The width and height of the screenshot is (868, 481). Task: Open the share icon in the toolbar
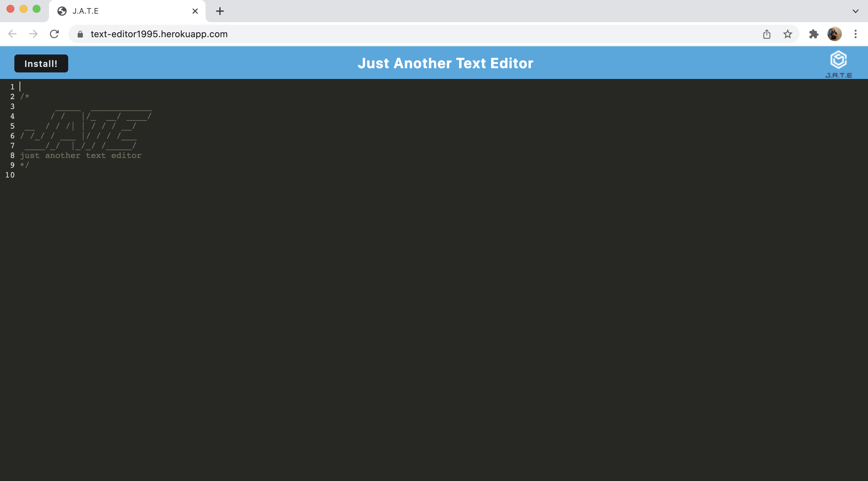pyautogui.click(x=767, y=34)
